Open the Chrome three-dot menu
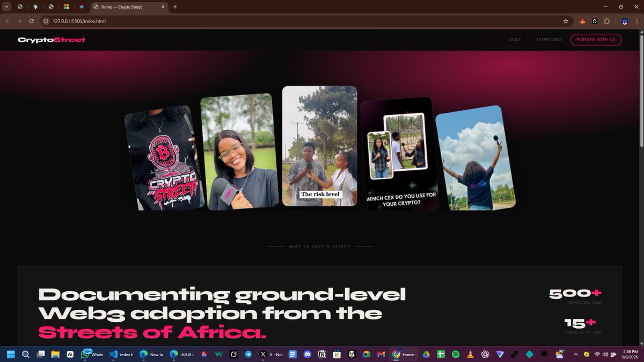The height and width of the screenshot is (362, 644). click(x=638, y=21)
